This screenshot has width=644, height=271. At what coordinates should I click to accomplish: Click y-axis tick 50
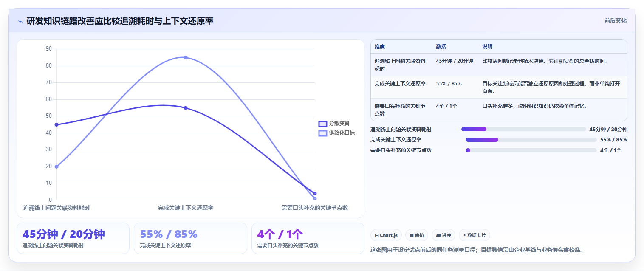point(48,116)
